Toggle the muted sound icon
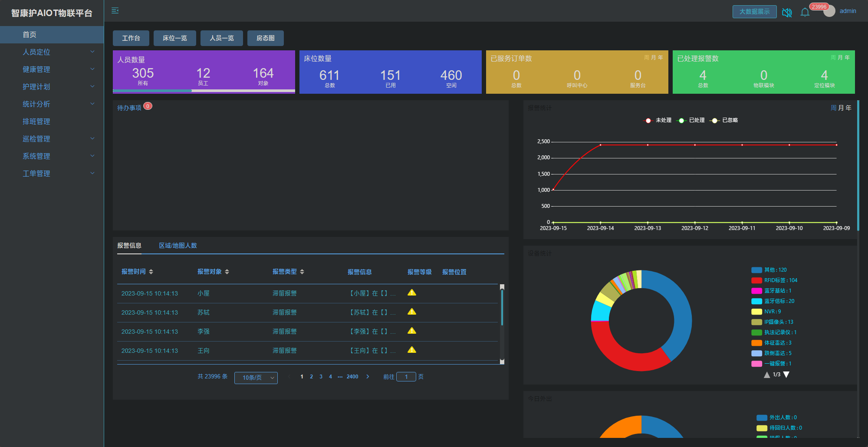 pos(787,12)
